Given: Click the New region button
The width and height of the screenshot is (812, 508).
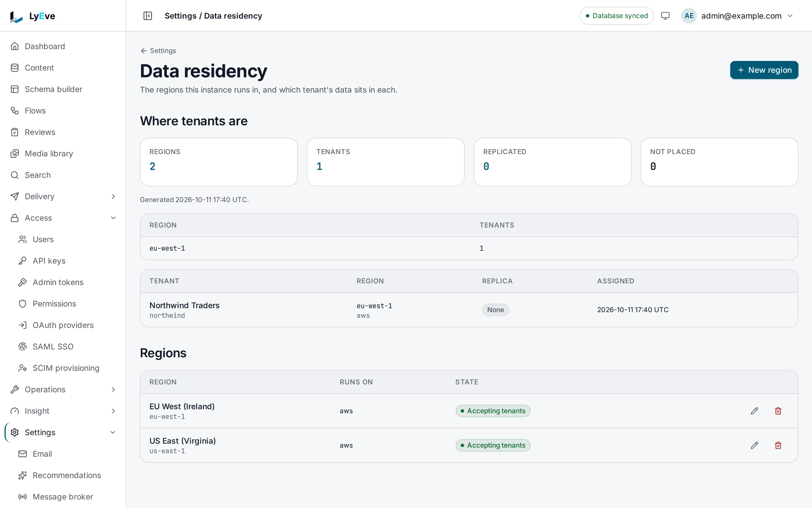Looking at the screenshot, I should click(764, 70).
